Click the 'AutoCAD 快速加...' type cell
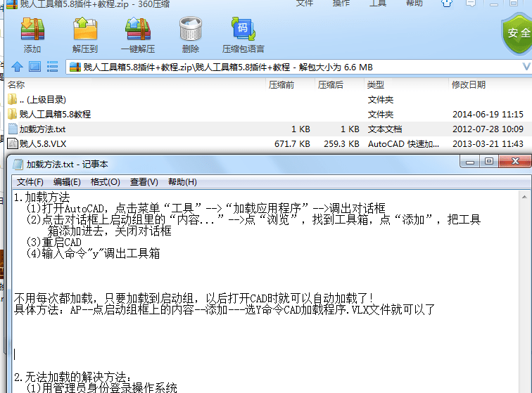 point(403,144)
